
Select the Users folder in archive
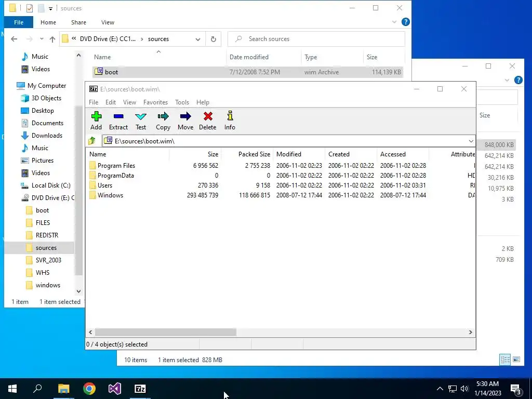coord(105,185)
